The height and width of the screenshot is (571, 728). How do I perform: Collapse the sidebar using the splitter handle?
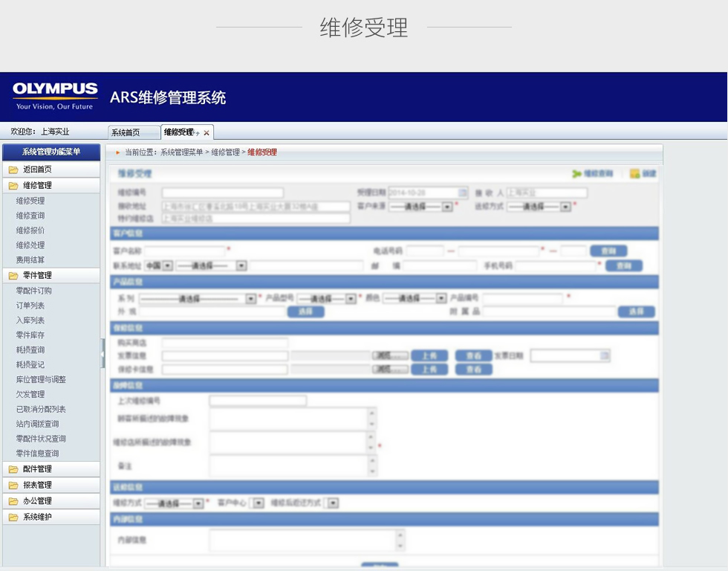103,353
